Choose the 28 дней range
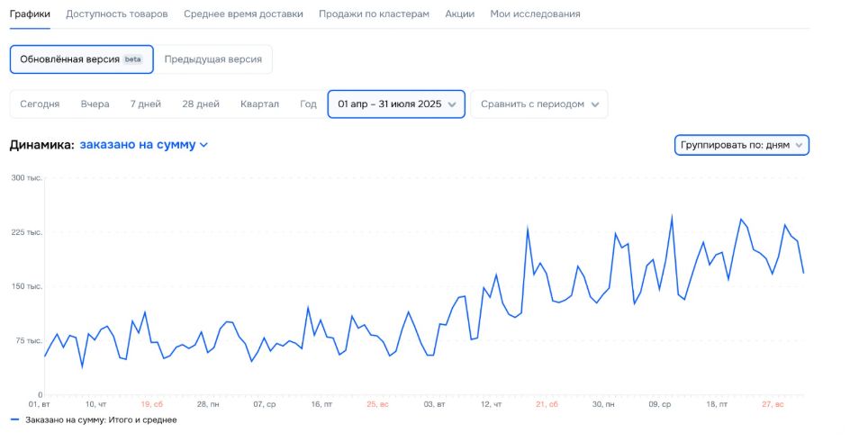Screen dimensions: 868x442 coord(201,104)
